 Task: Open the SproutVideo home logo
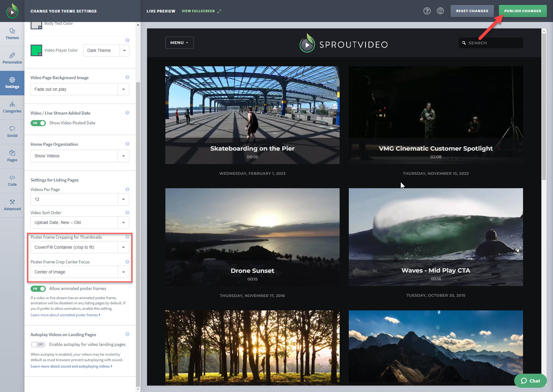(12, 11)
